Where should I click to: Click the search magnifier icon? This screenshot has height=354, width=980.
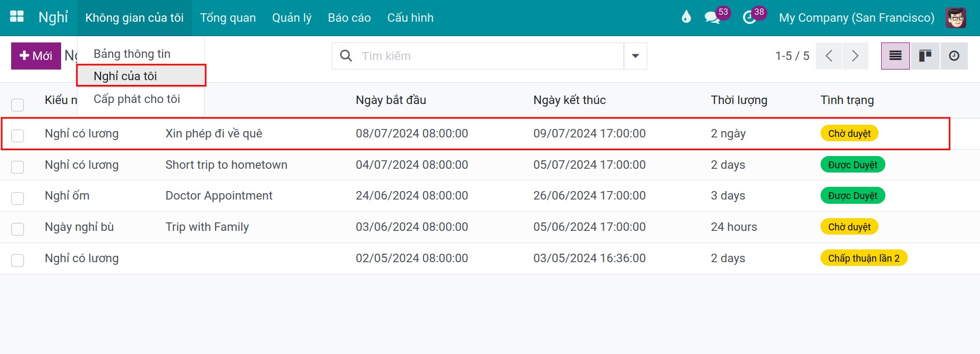pyautogui.click(x=346, y=56)
